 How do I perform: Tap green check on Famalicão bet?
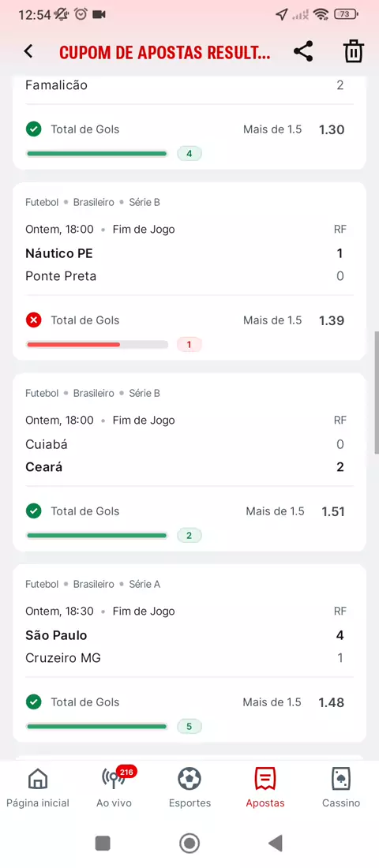pyautogui.click(x=34, y=129)
